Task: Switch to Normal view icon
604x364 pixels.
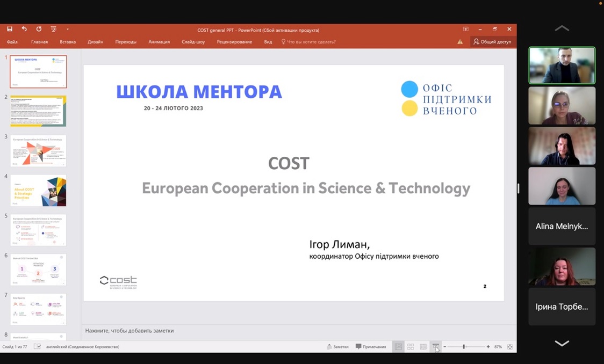Action: click(398, 347)
